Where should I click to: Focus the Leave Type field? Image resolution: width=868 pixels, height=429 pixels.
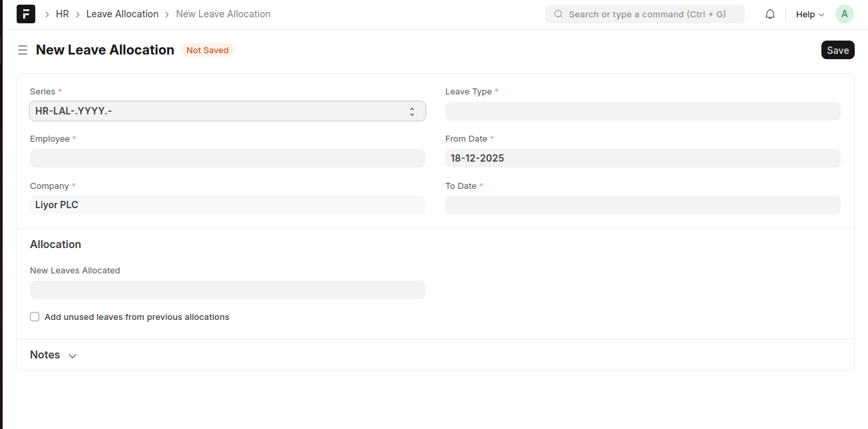coord(642,111)
